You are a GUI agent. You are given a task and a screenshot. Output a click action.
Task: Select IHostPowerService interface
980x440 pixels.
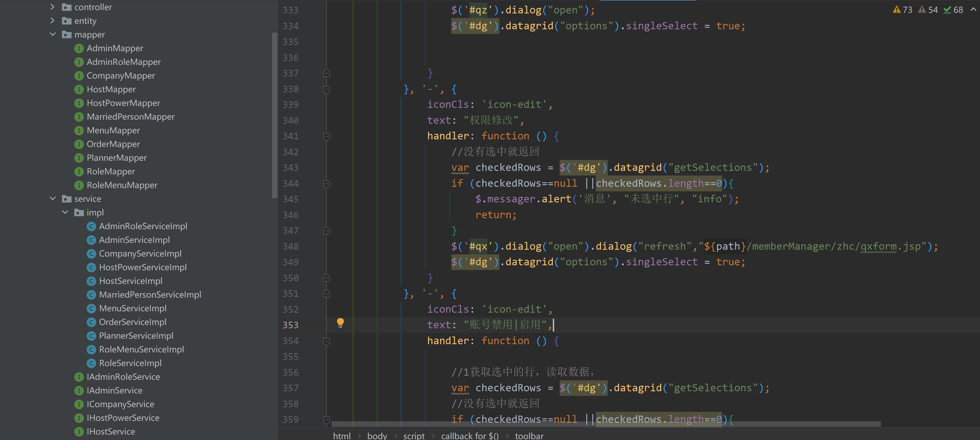123,418
